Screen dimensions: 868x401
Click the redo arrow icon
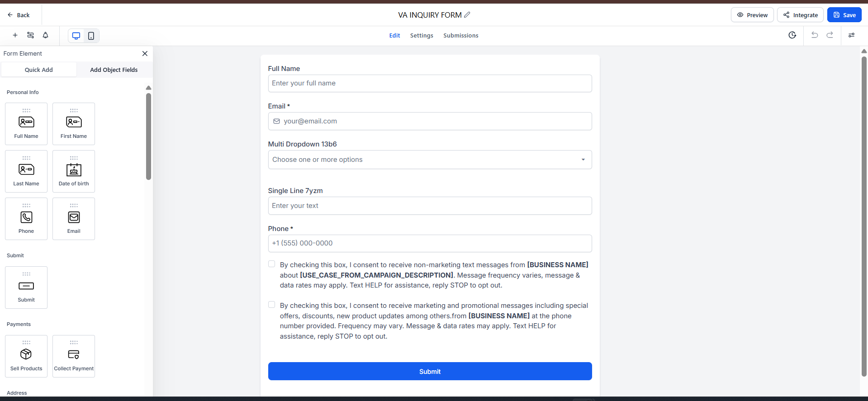[830, 35]
